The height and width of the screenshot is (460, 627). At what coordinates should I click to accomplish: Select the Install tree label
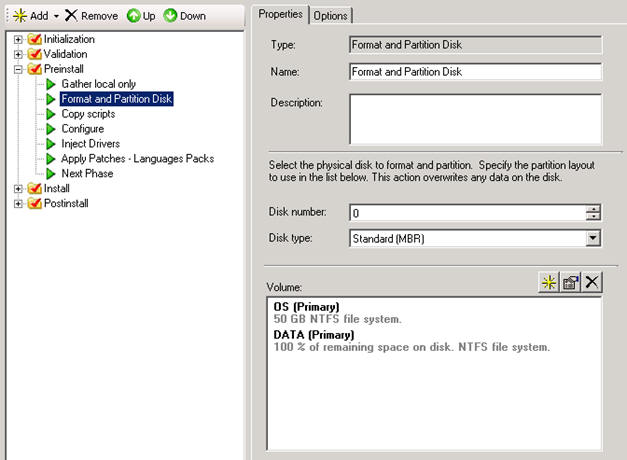tap(56, 188)
